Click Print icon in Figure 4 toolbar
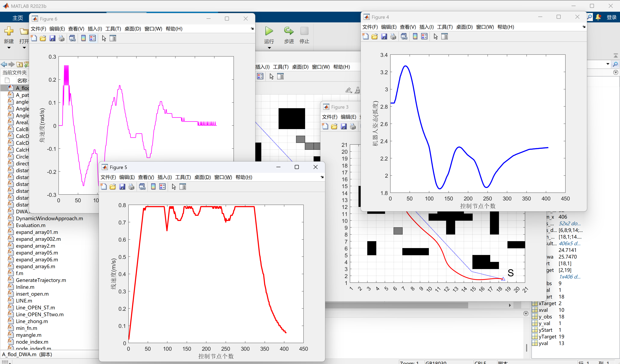 [393, 37]
